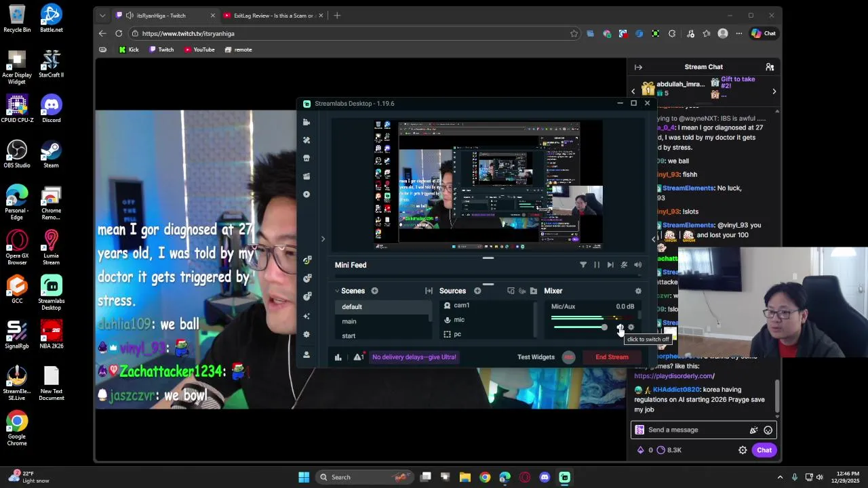868x488 pixels.
Task: Select the NBA 2K26 desktop icon
Action: [x=51, y=335]
